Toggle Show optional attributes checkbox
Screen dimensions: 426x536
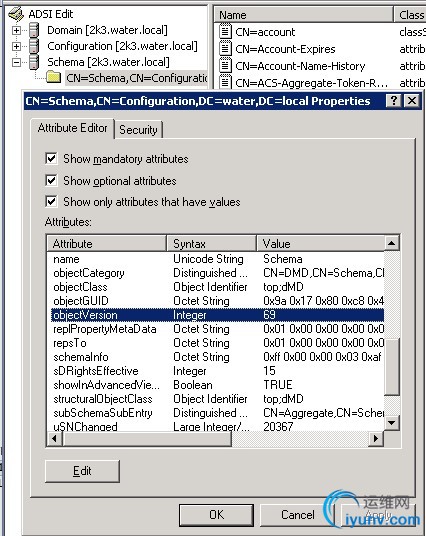tap(51, 180)
